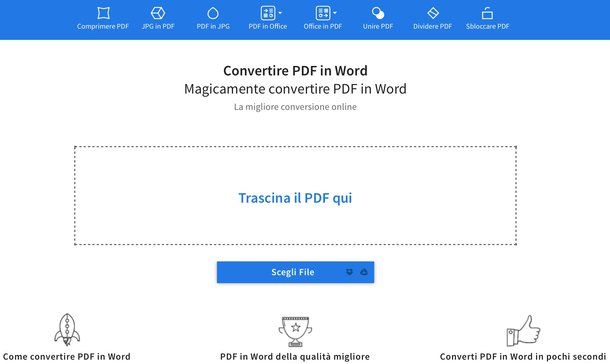Click the Office in PDF icon
This screenshot has width=610, height=364.
tap(323, 13)
